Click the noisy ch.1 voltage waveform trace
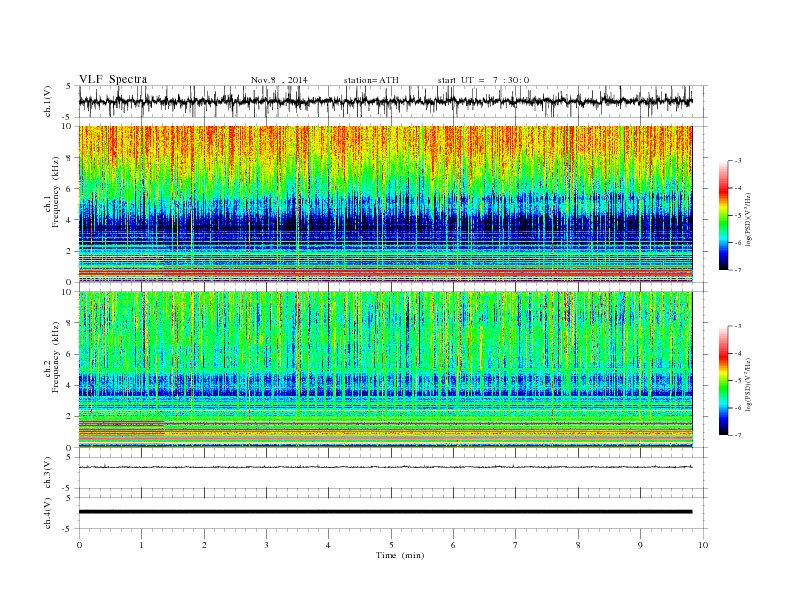 pos(386,101)
